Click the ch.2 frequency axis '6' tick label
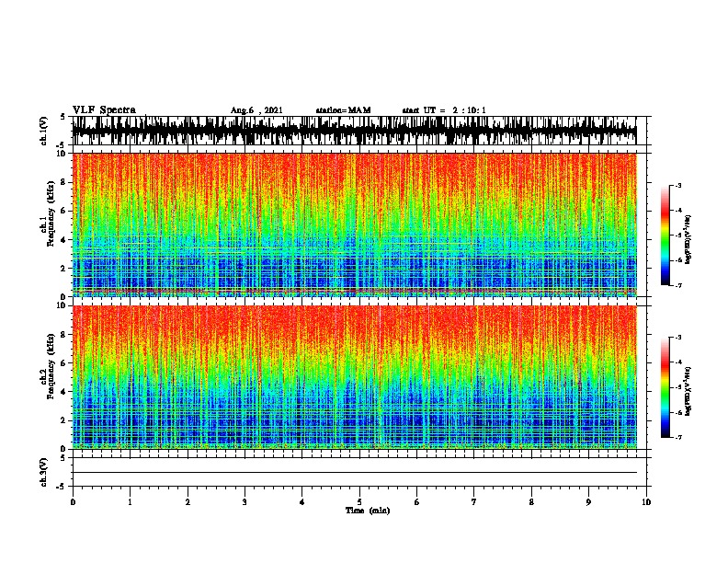This screenshot has height=563, width=728. [63, 363]
